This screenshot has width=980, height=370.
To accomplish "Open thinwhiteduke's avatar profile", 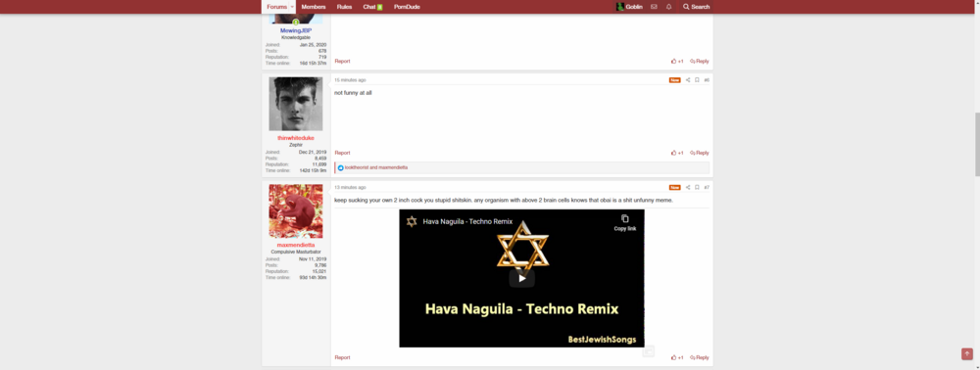I will click(x=296, y=104).
